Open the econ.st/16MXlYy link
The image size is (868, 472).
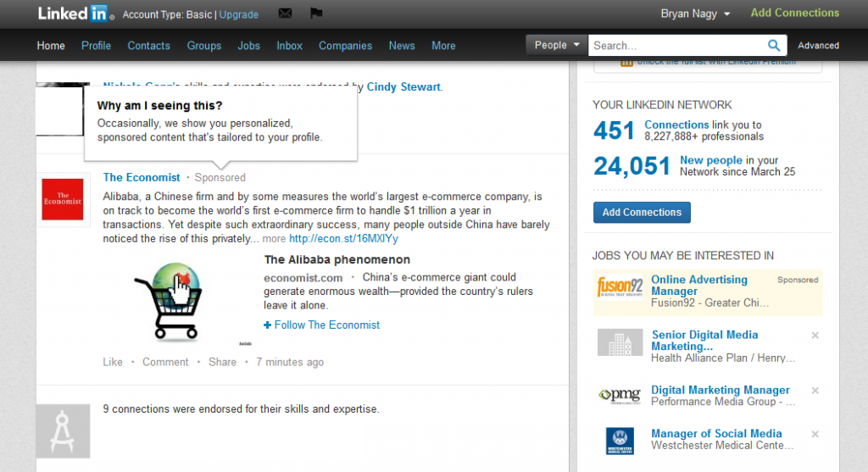tap(344, 238)
